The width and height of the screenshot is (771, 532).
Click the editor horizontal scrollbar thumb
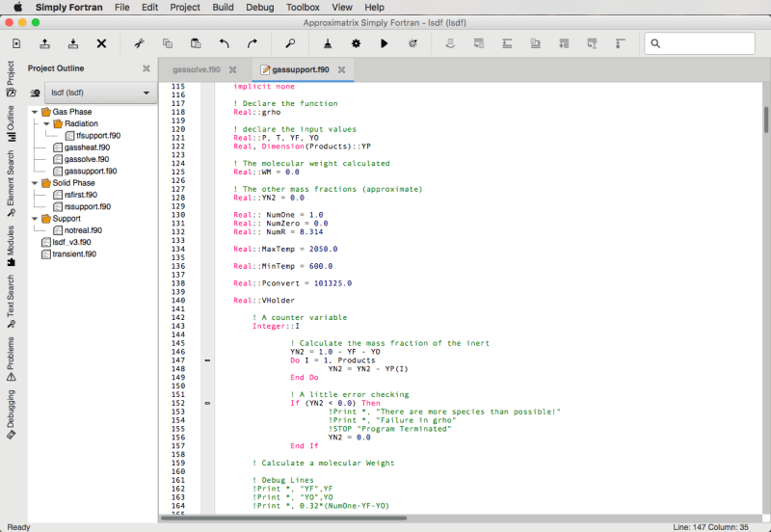tap(284, 518)
